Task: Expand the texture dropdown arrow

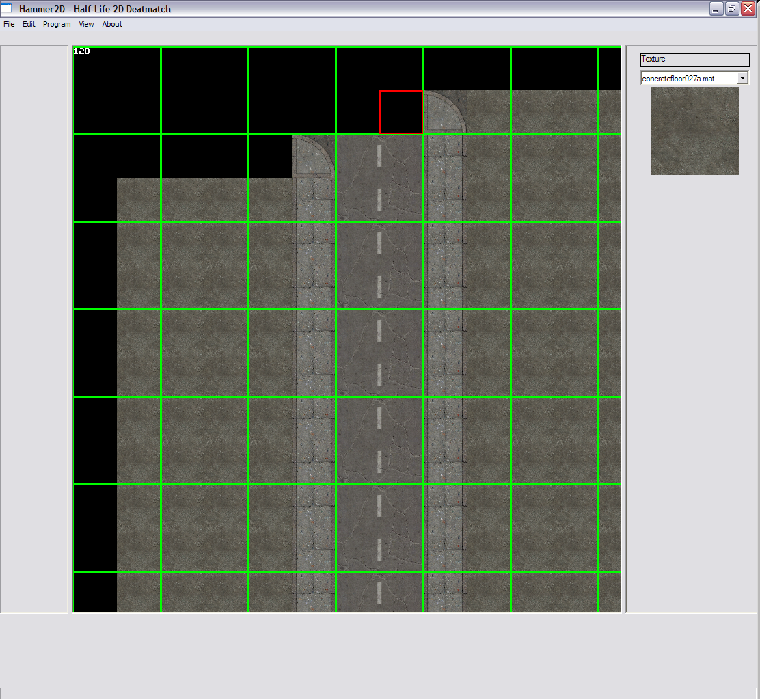Action: click(742, 78)
